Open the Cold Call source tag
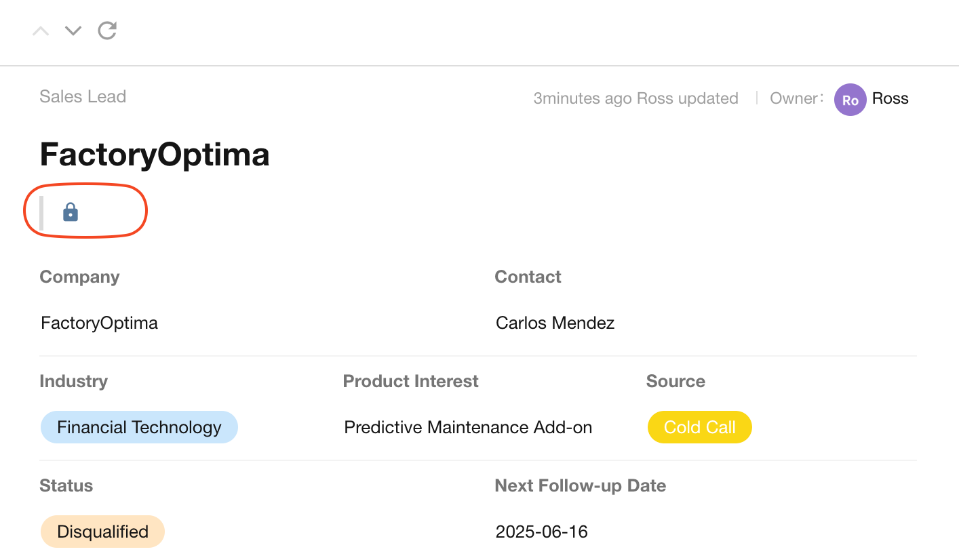Screen dimensions: 959x560 (x=699, y=427)
